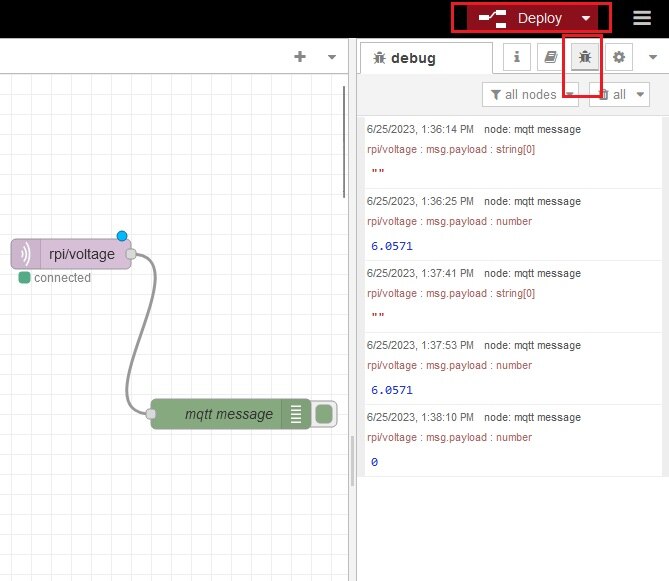This screenshot has height=581, width=669.
Task: Click the connected status label
Action: [x=62, y=278]
